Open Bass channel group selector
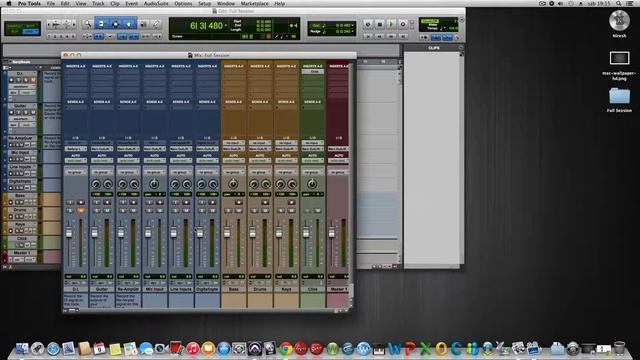The width and height of the screenshot is (640, 360). point(233,172)
